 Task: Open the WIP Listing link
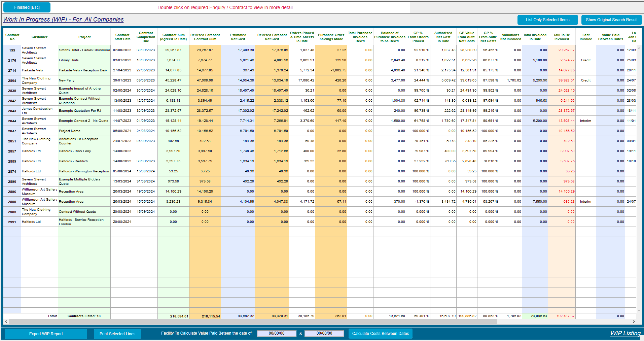click(625, 333)
